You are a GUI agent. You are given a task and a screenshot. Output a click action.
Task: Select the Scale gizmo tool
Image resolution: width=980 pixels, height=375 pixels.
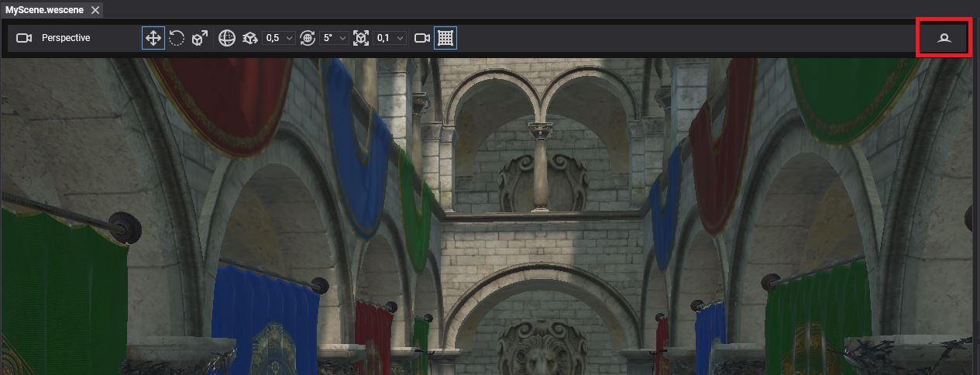pyautogui.click(x=200, y=38)
